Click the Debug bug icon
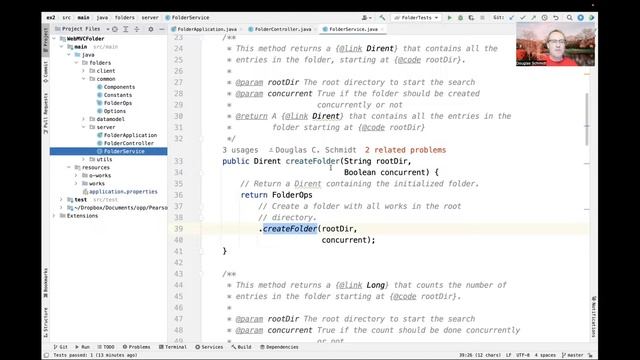Image resolution: width=640 pixels, height=360 pixels. [x=460, y=18]
